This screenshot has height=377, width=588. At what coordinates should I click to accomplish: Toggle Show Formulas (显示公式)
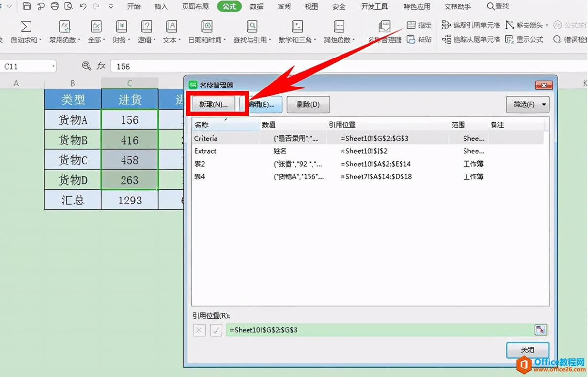(524, 39)
